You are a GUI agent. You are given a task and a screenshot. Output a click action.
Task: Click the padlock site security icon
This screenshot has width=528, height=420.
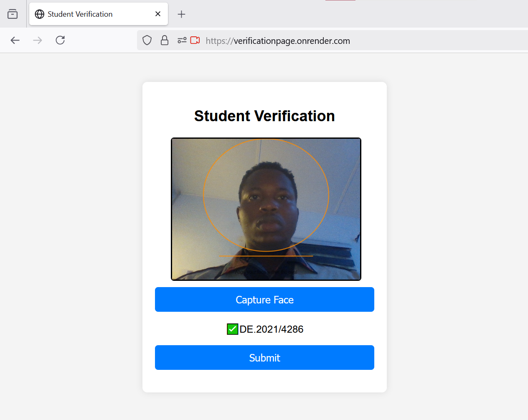(x=164, y=40)
